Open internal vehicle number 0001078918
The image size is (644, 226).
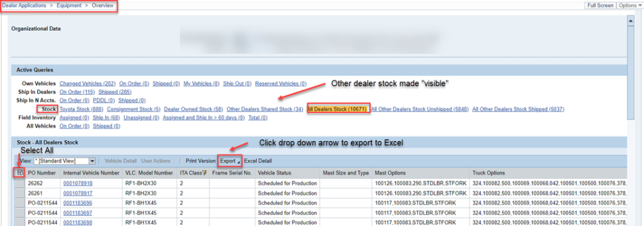77,183
